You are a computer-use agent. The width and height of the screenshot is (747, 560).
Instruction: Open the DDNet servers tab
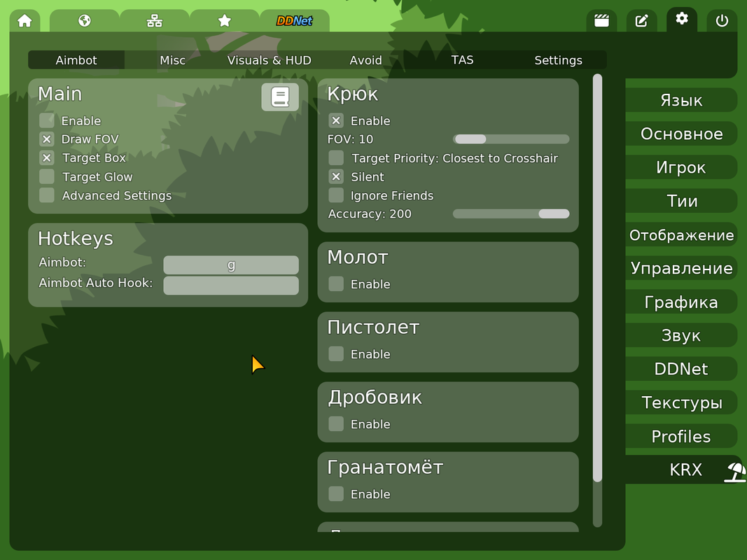(295, 21)
